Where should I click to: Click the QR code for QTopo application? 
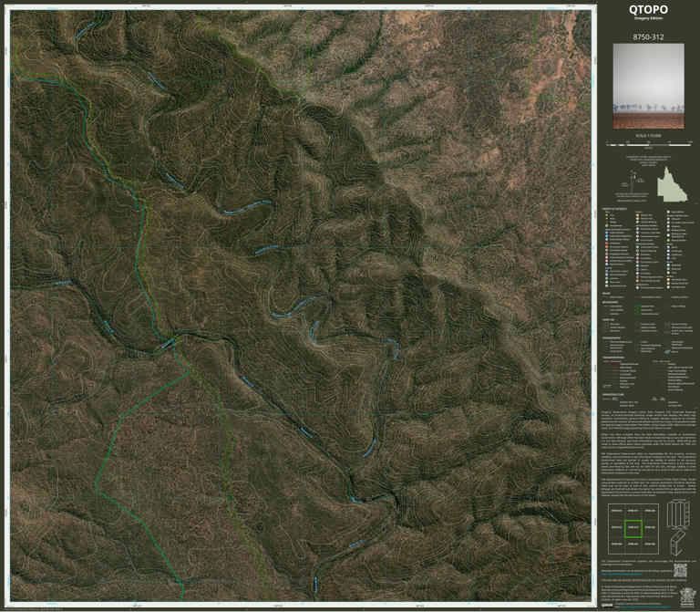tap(680, 570)
